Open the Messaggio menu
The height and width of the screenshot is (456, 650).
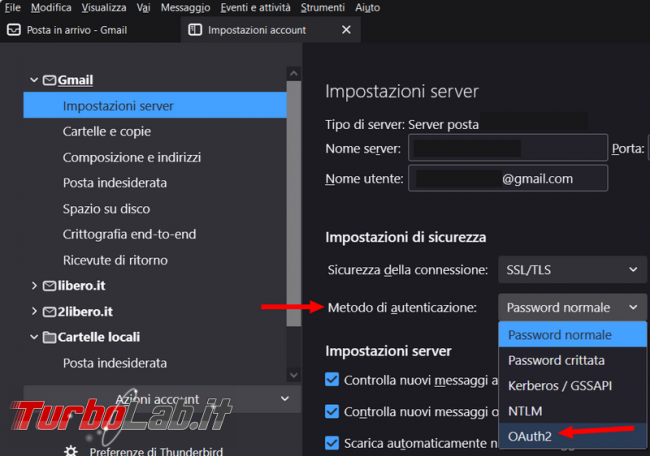click(x=185, y=7)
